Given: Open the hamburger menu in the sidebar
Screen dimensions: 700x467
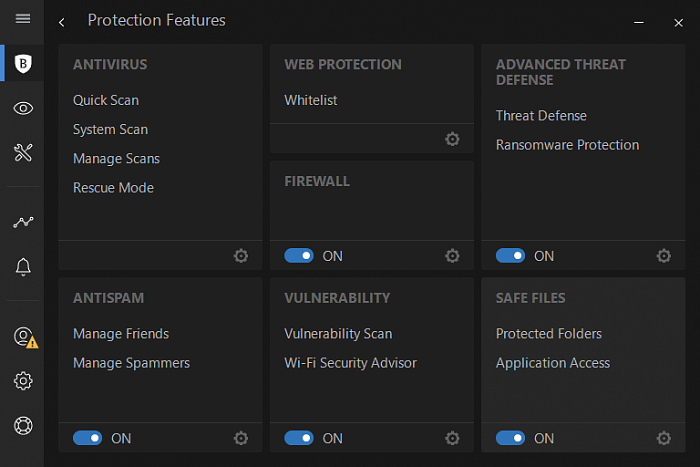Looking at the screenshot, I should tap(22, 20).
